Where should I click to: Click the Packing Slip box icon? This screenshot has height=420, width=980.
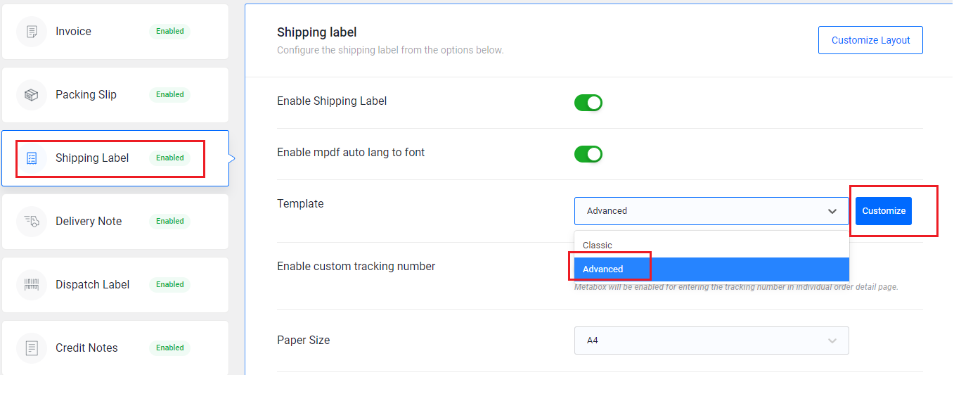32,95
